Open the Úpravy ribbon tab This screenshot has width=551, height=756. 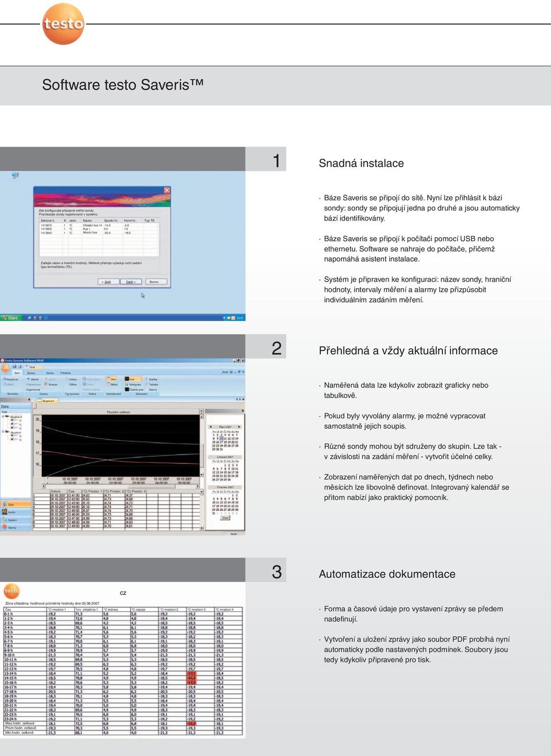click(x=31, y=373)
